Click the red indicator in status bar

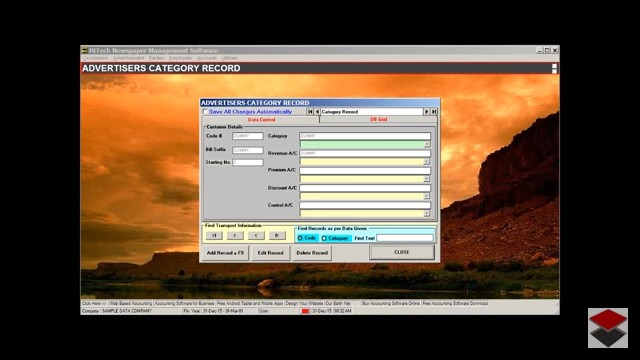point(305,311)
